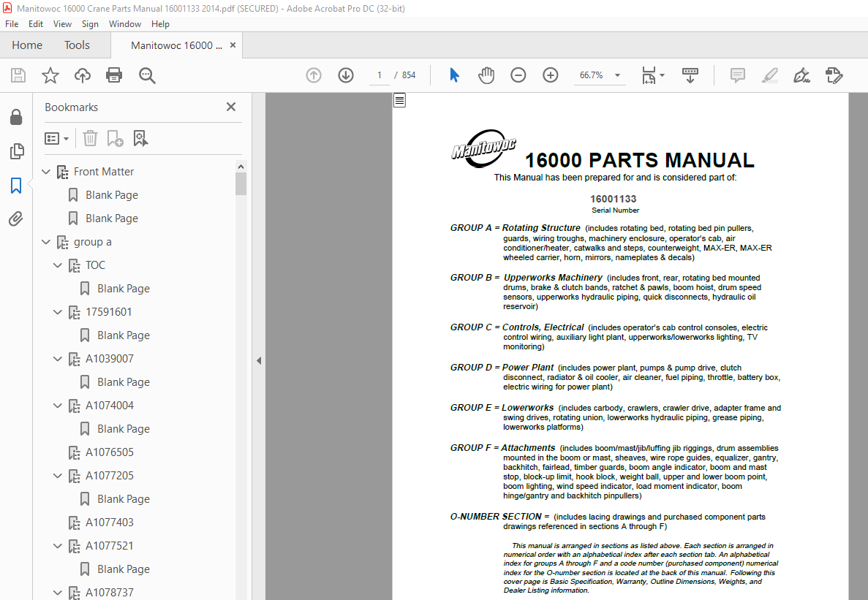Close the Manitowoc 16000 document tab
This screenshot has width=868, height=600.
[x=233, y=45]
